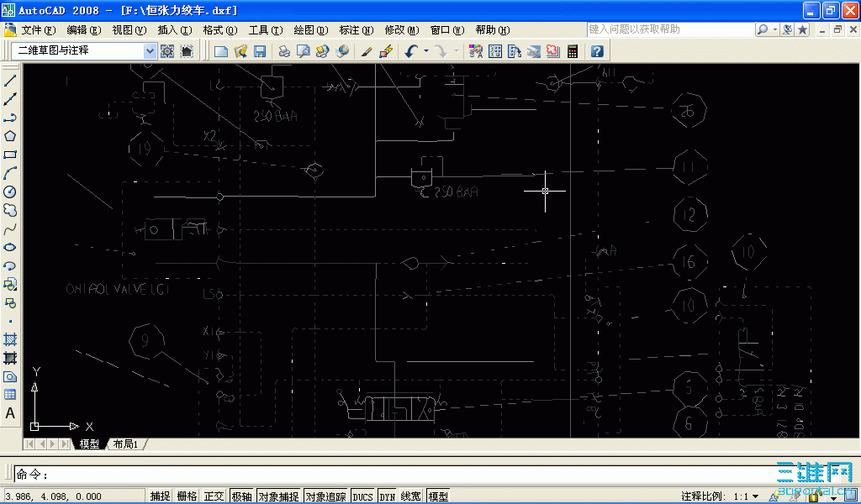Open the Sheet Set Manager icon

(x=533, y=51)
